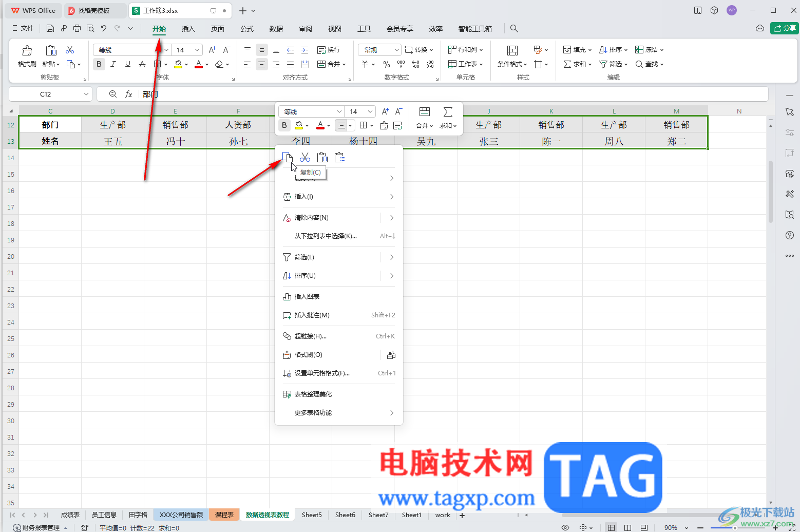800x532 pixels.
Task: Expand the 插入(I) submenu arrow
Action: click(392, 197)
